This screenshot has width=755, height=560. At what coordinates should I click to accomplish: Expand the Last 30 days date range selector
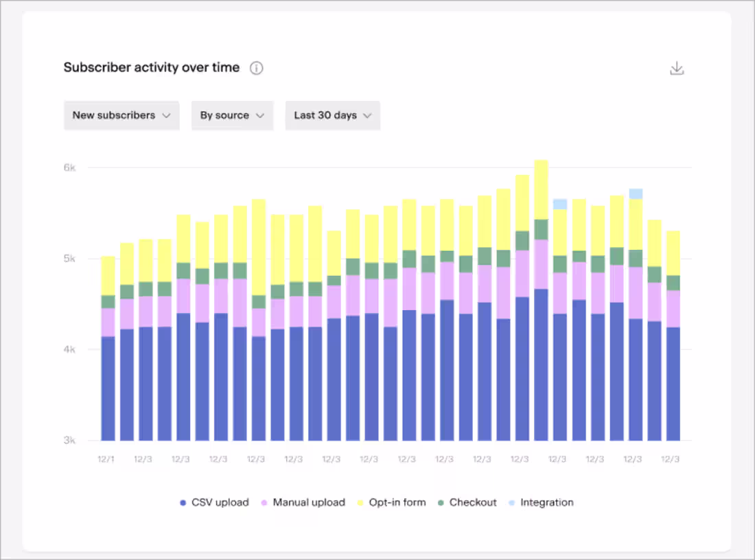coord(333,115)
